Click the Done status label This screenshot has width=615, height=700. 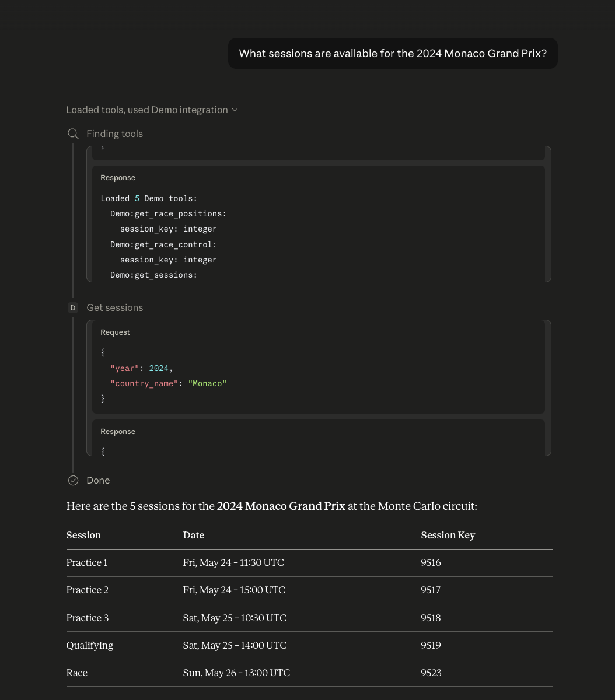click(98, 480)
